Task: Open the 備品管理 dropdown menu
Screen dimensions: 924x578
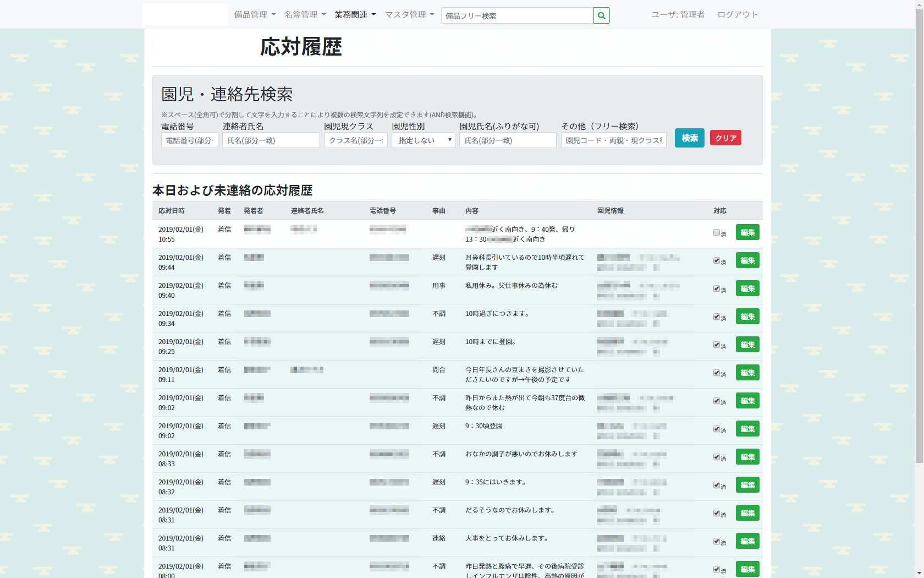Action: tap(255, 15)
